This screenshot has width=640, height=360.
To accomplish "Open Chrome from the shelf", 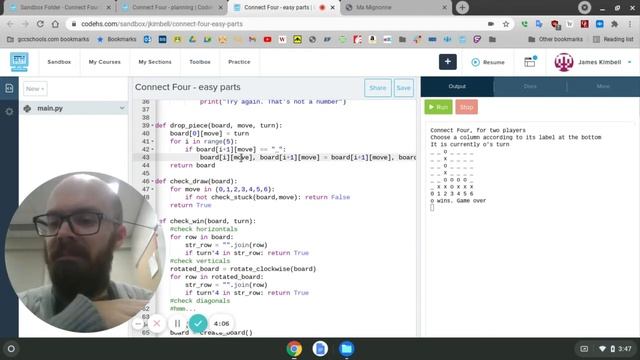I will tap(294, 349).
